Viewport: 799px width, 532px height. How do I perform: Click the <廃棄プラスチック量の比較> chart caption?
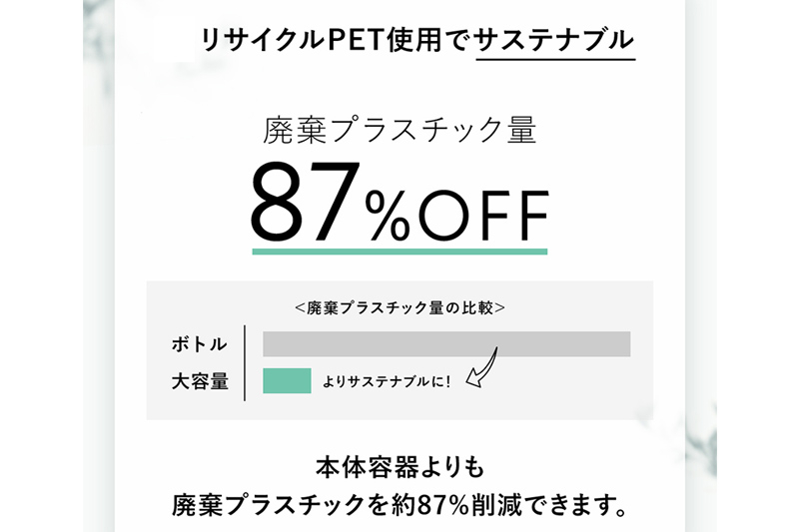399,307
